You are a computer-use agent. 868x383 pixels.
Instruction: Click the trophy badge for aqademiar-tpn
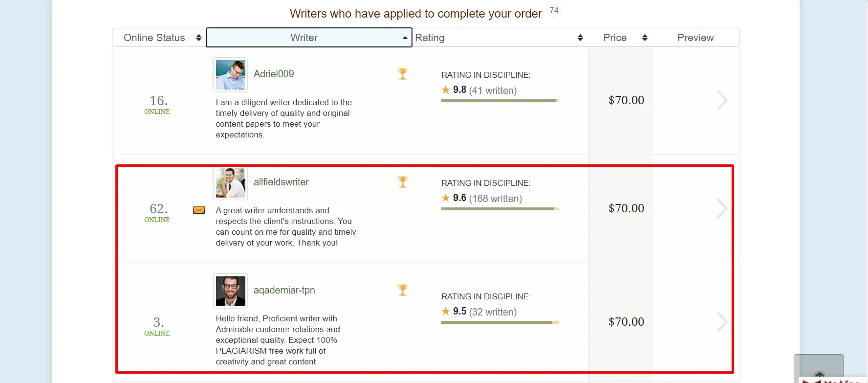[402, 290]
